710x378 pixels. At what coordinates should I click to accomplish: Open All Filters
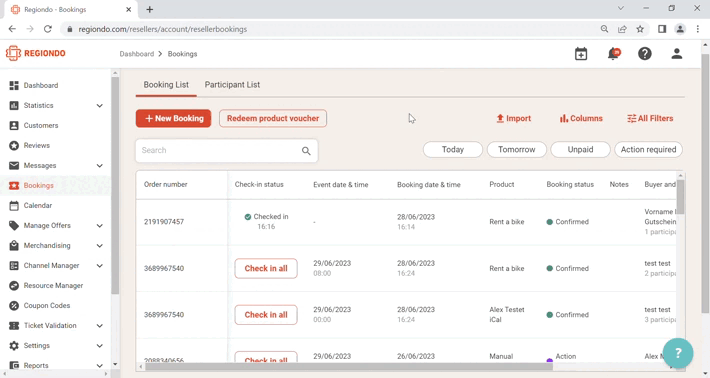click(x=650, y=118)
